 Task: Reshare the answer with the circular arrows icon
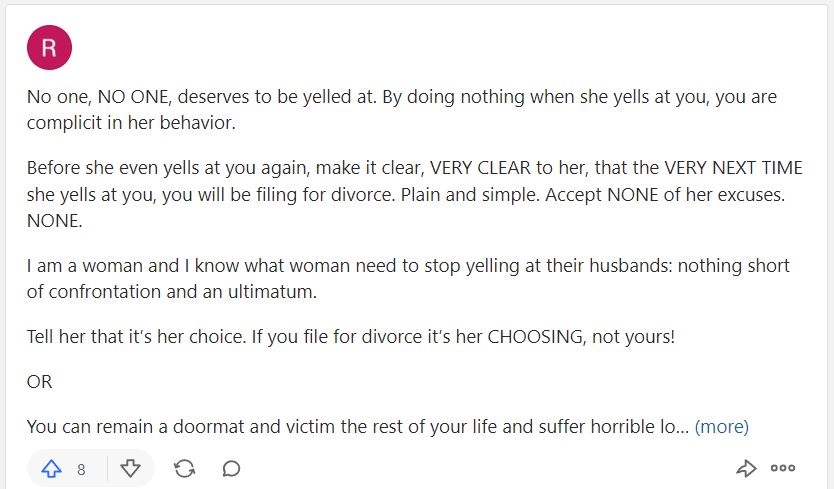(184, 469)
